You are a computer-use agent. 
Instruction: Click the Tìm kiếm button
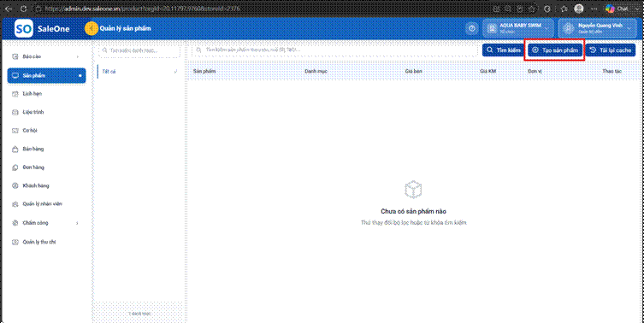point(504,50)
